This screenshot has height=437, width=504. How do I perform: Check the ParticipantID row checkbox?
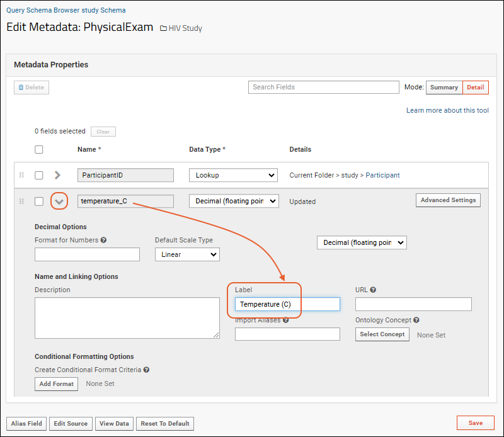click(39, 175)
